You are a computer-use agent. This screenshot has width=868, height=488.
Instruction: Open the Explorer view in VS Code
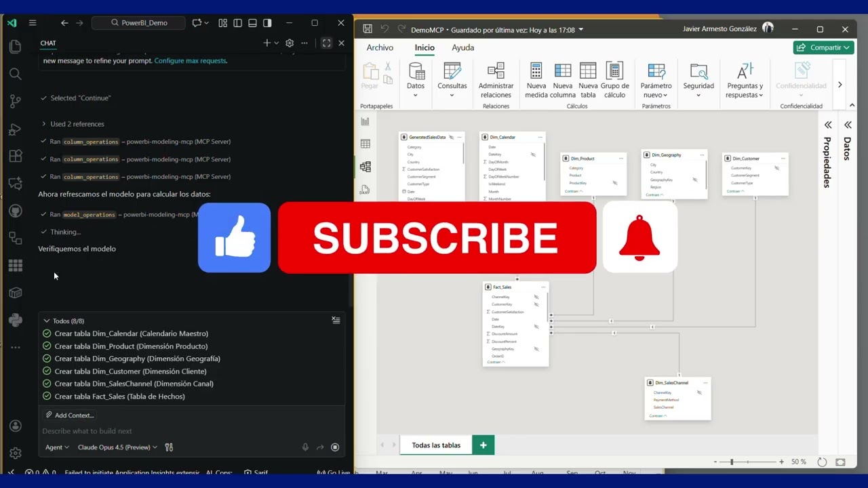[15, 47]
